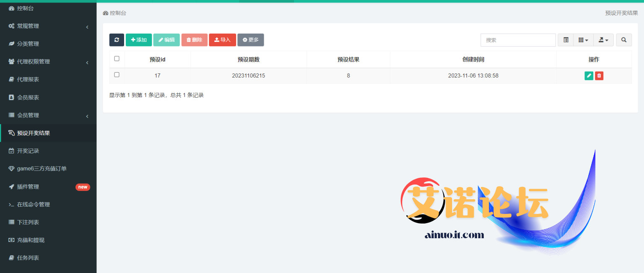Open the columns visibility dropdown

pyautogui.click(x=584, y=40)
